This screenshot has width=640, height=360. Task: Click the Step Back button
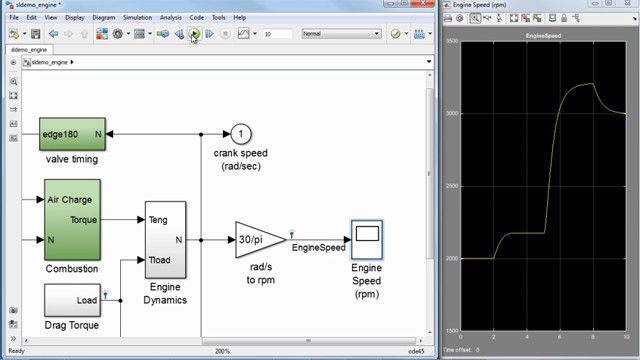179,34
